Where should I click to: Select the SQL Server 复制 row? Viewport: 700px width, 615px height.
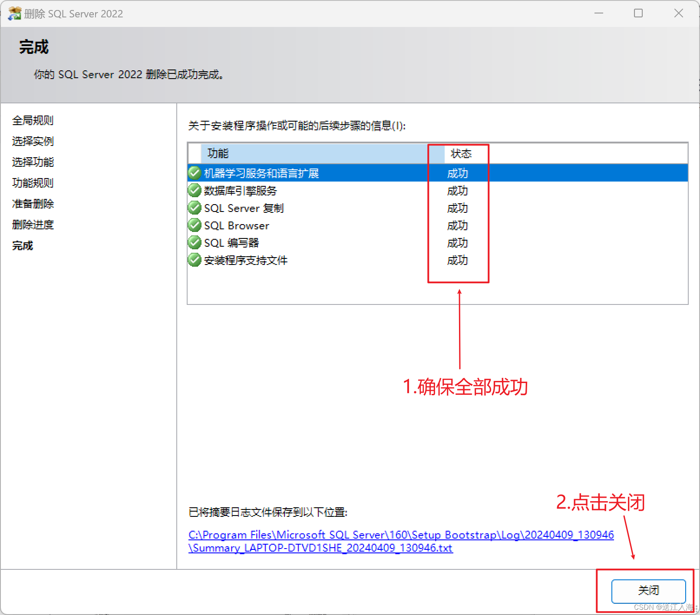tap(438, 208)
